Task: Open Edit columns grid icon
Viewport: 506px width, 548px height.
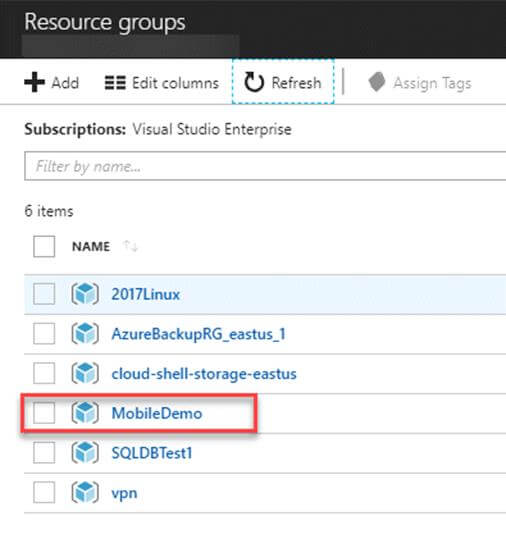Action: [x=115, y=83]
